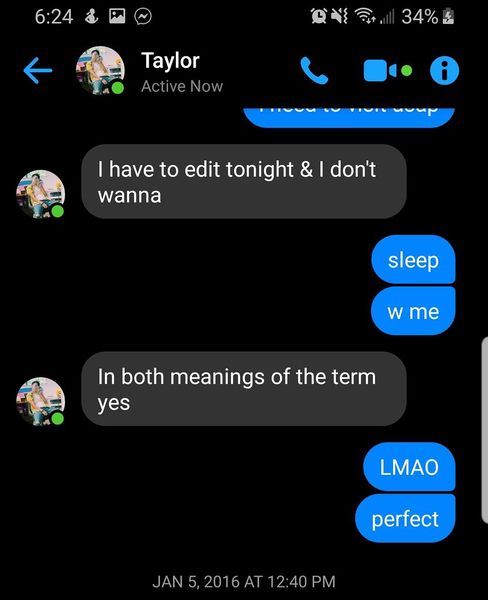Tap the Jan 5, 2016 timestamp
The image size is (488, 600).
click(244, 582)
